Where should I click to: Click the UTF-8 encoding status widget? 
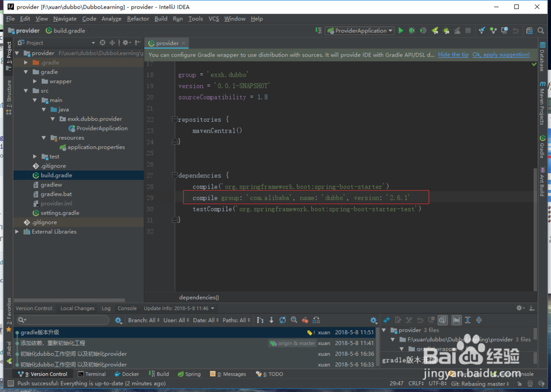pyautogui.click(x=437, y=384)
